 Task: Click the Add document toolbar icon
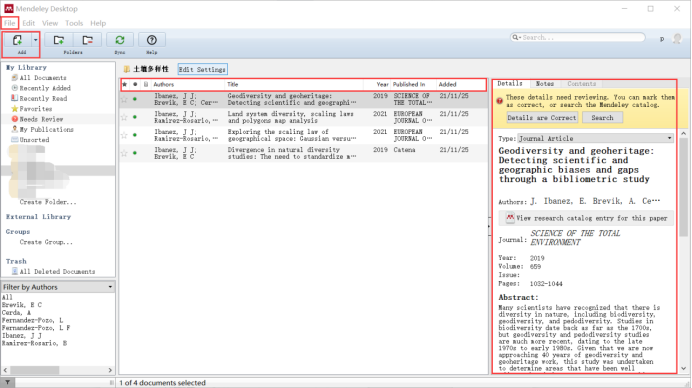[17, 40]
